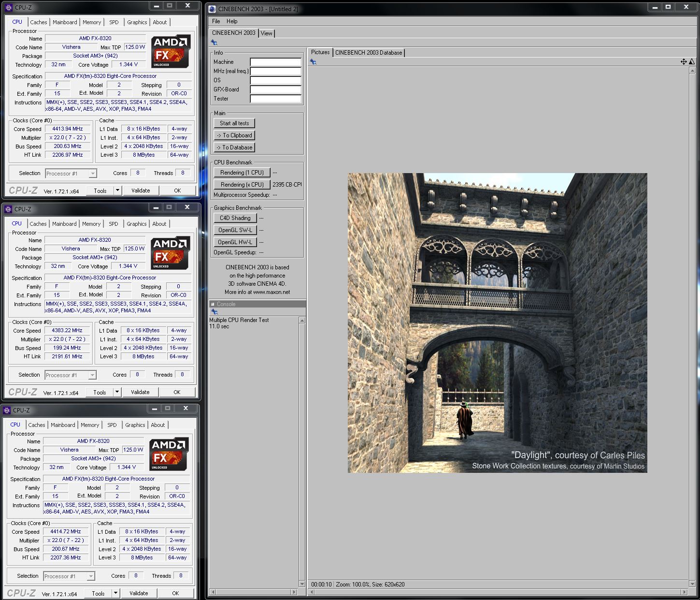Open the About tab in the bottom CPU-Z window
700x600 pixels.
(x=158, y=425)
